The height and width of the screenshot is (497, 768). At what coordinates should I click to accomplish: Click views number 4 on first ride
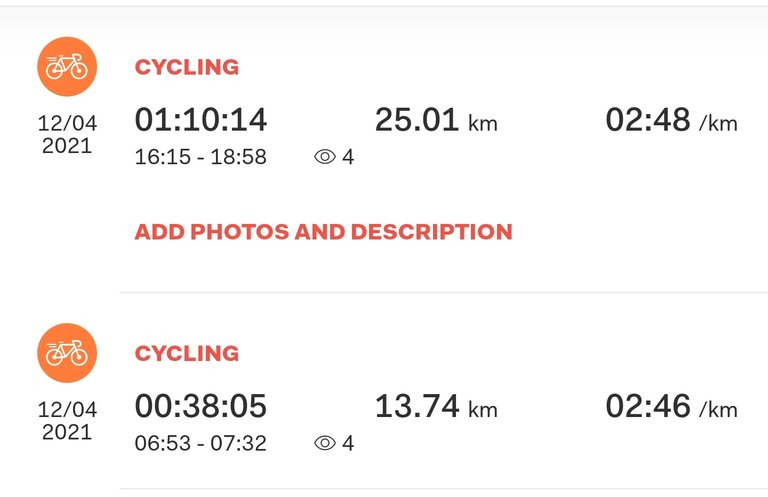click(348, 157)
